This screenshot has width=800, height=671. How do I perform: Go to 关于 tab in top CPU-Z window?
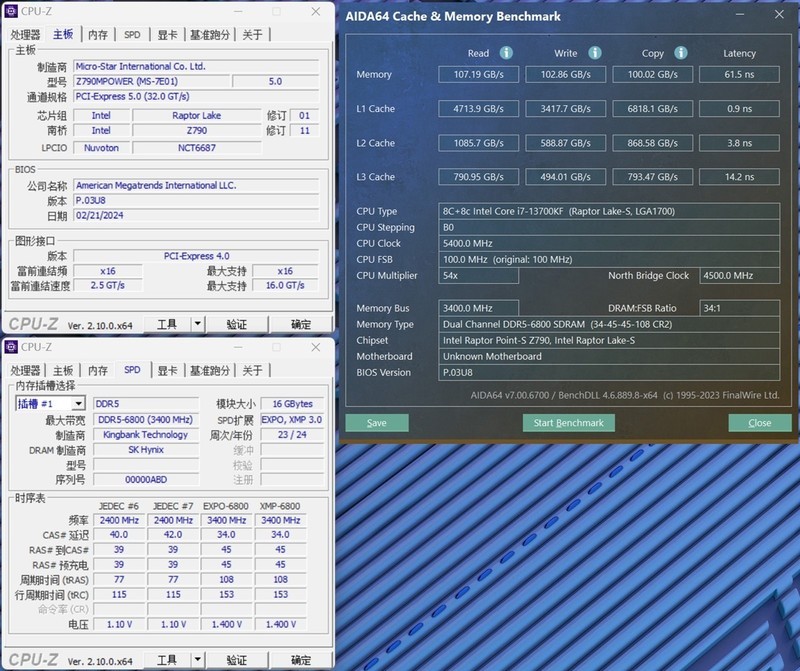(x=252, y=35)
